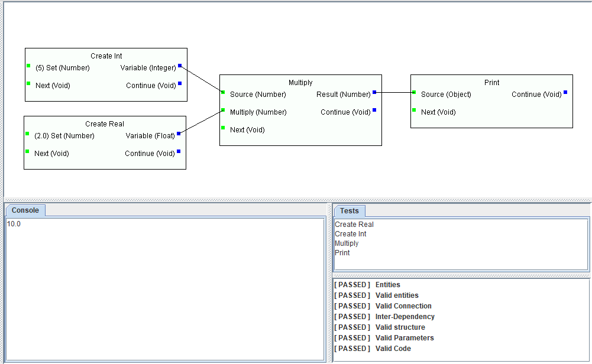Select 'Create Real' in the Tests list
Image resolution: width=592 pixels, height=364 pixels.
354,225
